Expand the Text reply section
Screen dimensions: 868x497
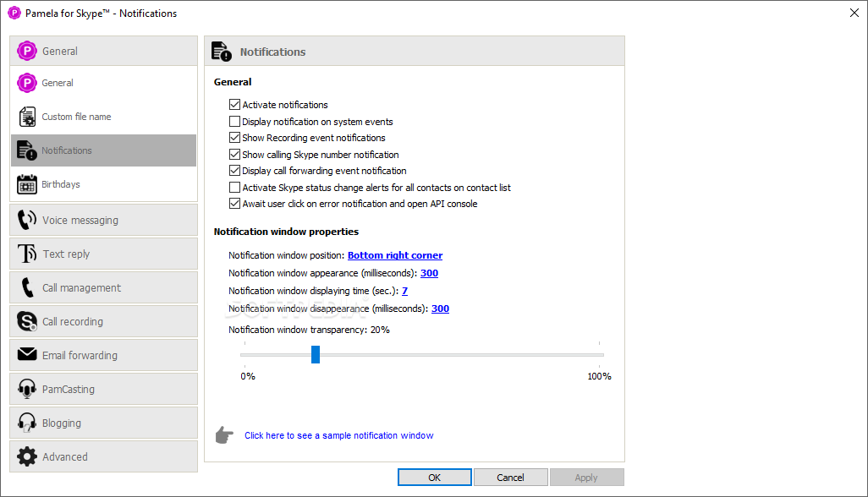(x=103, y=254)
